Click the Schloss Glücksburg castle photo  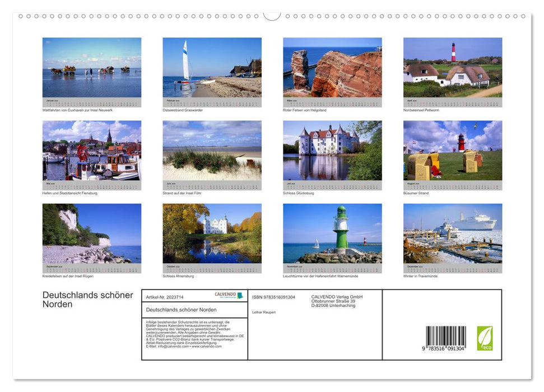coord(332,151)
